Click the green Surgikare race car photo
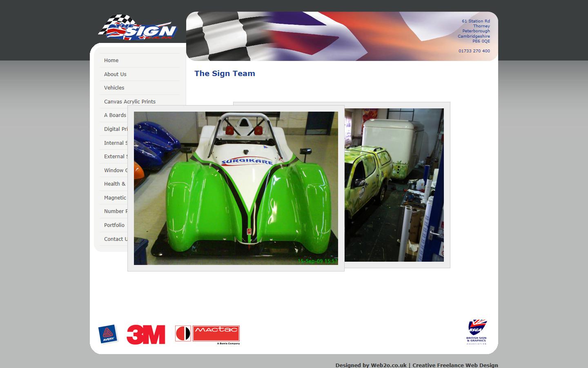Image resolution: width=588 pixels, height=368 pixels. (236, 188)
